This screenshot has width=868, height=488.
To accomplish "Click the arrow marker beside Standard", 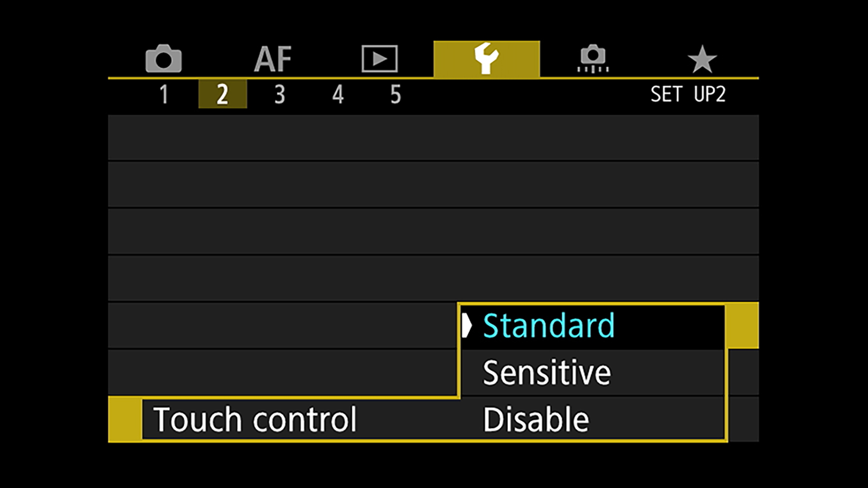I will click(467, 326).
